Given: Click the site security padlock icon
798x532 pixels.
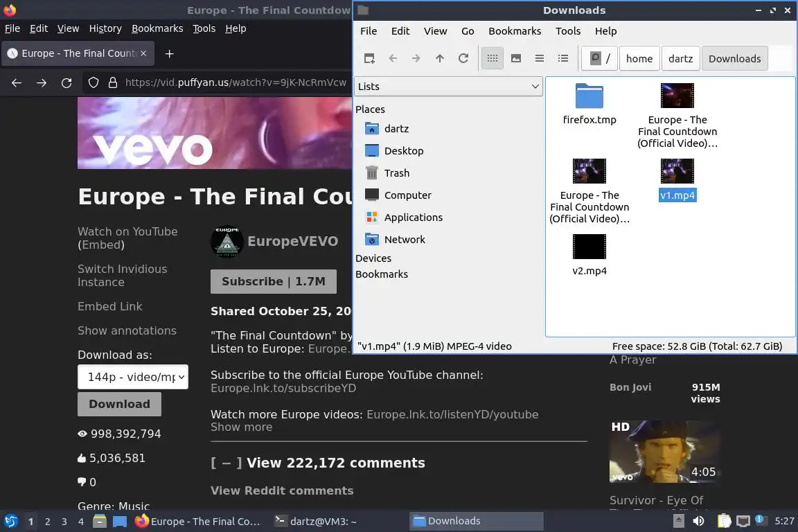Looking at the screenshot, I should click(x=113, y=82).
